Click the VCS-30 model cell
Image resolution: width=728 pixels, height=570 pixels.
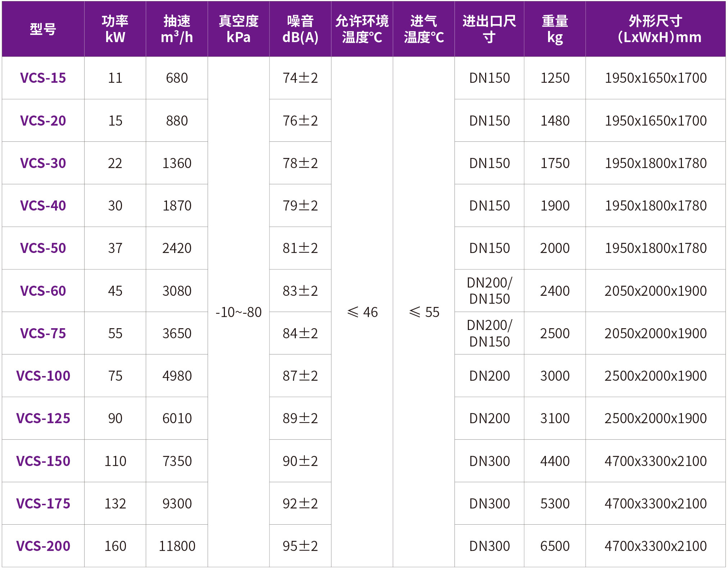point(43,163)
